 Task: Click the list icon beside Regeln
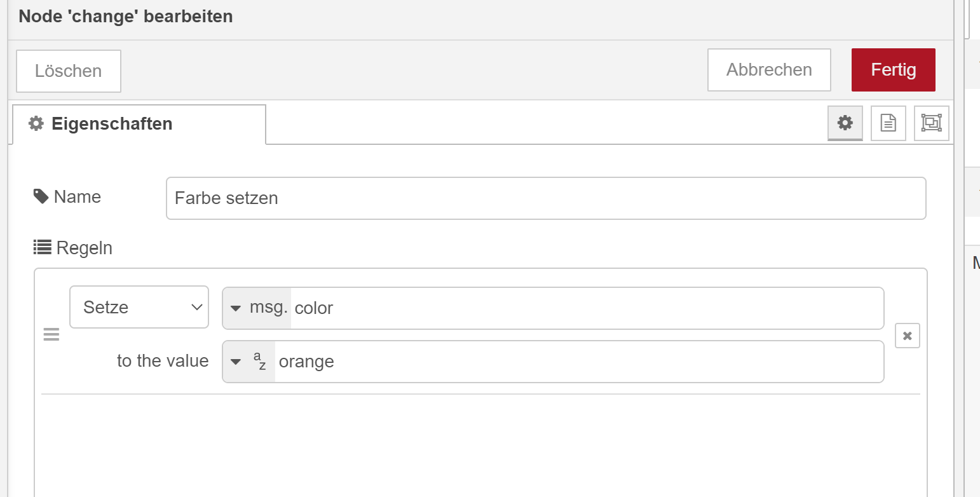(x=42, y=247)
